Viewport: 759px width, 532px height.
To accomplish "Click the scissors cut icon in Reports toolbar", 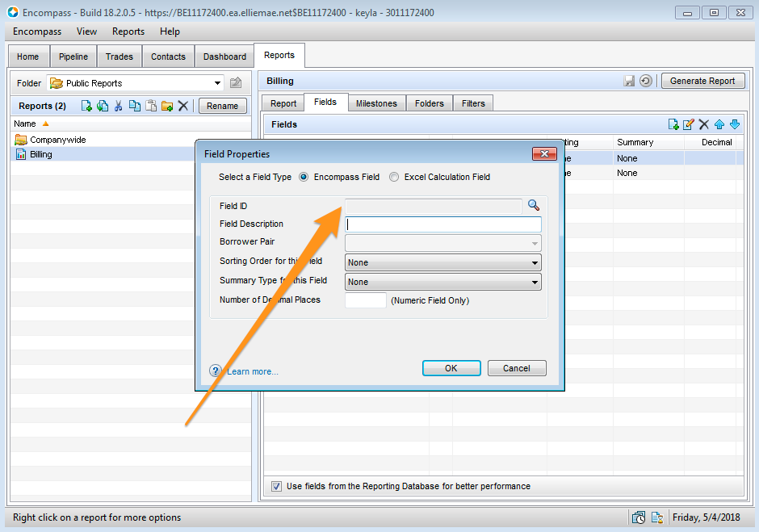I will (118, 106).
